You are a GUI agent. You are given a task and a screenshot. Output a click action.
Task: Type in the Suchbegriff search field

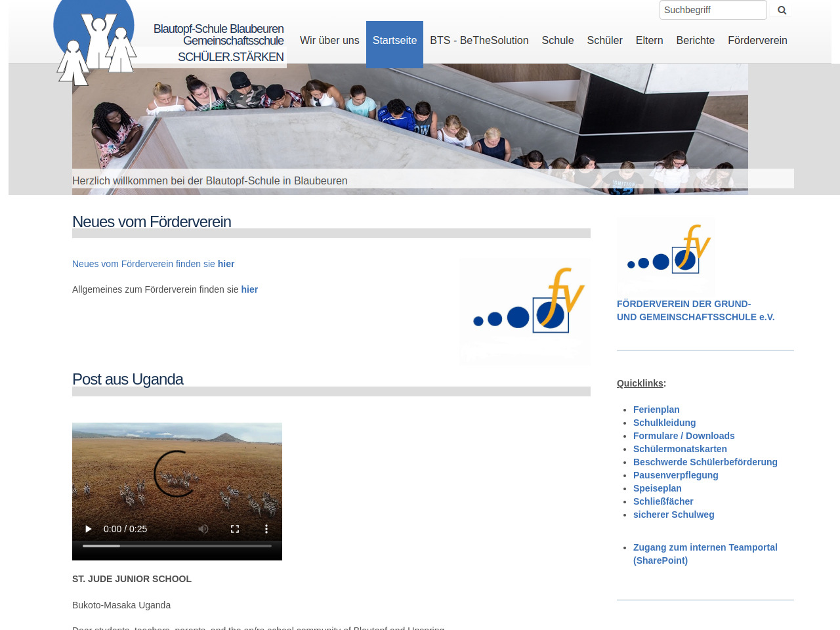point(712,10)
